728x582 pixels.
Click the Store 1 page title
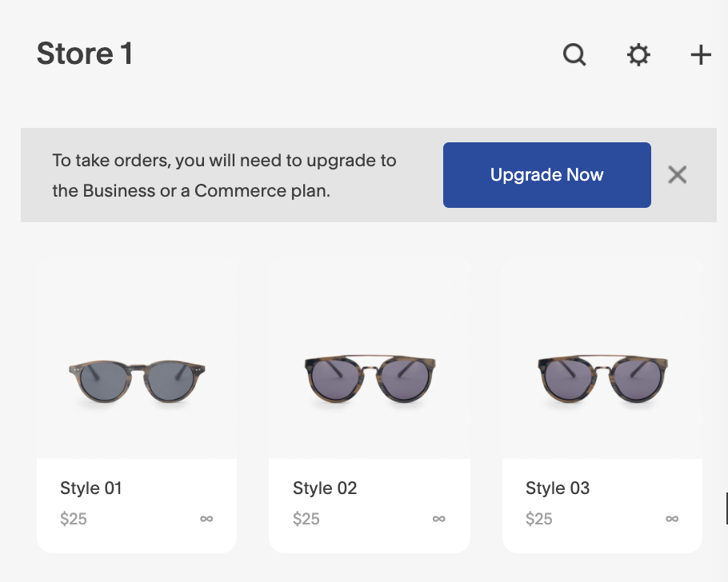click(x=84, y=54)
